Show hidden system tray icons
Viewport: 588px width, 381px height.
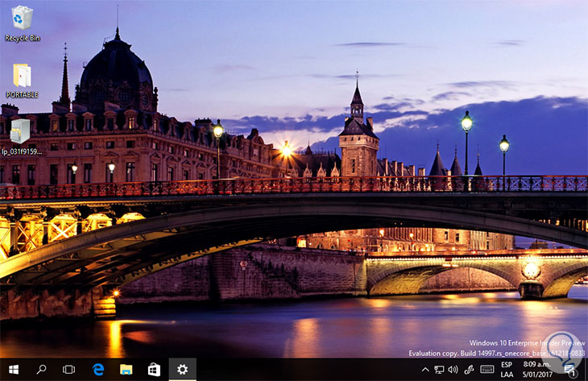click(425, 370)
